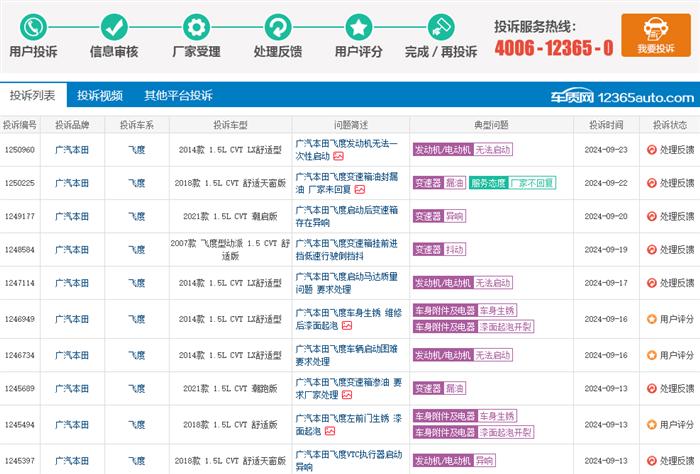Viewport: 700px width, 474px height.
Task: Click 用户评分 star icon for complaint 1245494
Action: pos(652,424)
